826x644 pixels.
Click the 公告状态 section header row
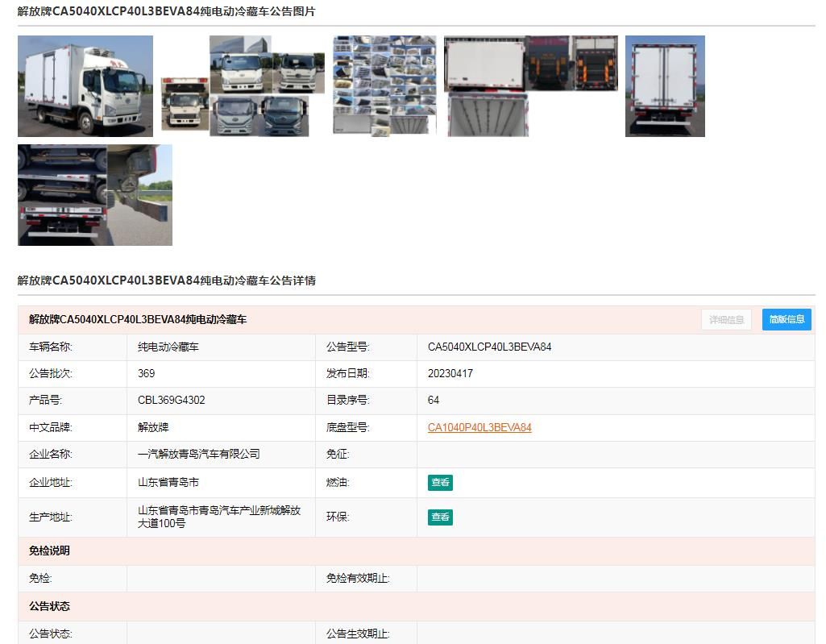tap(416, 607)
